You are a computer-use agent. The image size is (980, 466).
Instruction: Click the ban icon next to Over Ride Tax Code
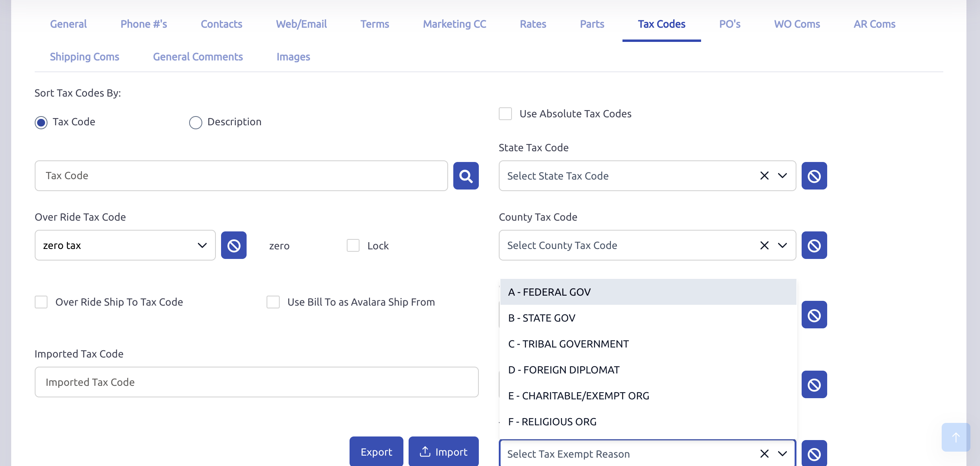pyautogui.click(x=233, y=245)
